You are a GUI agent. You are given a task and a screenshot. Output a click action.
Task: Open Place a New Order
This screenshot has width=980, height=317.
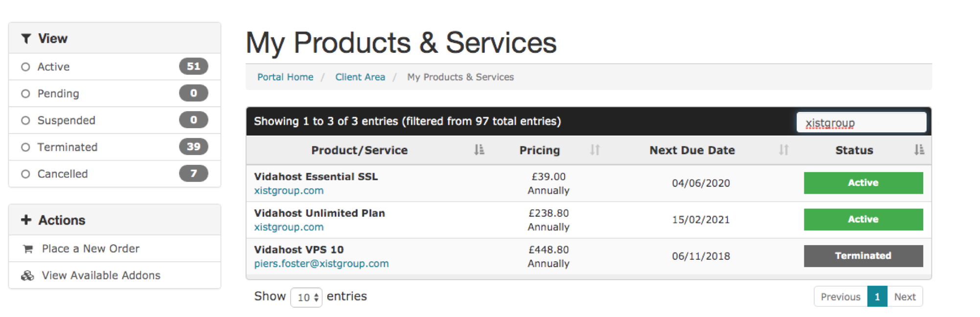pos(91,249)
